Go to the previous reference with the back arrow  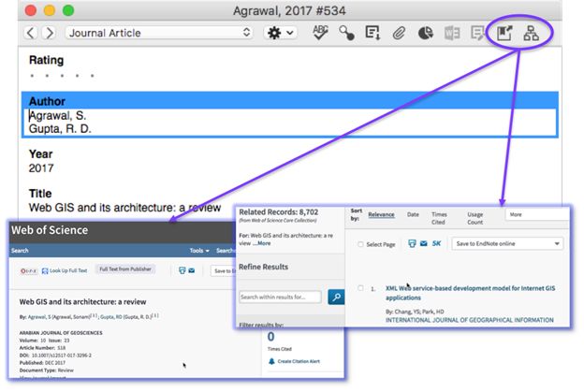[31, 33]
